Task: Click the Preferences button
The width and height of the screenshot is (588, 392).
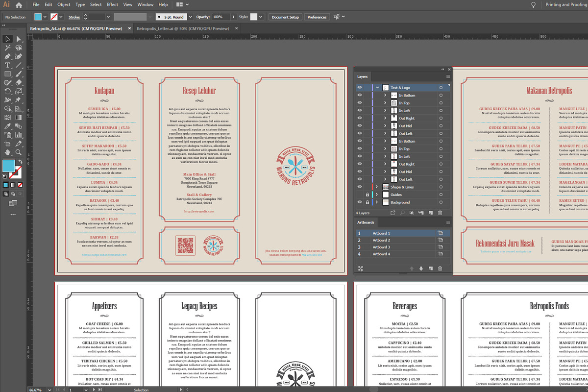Action: (317, 17)
